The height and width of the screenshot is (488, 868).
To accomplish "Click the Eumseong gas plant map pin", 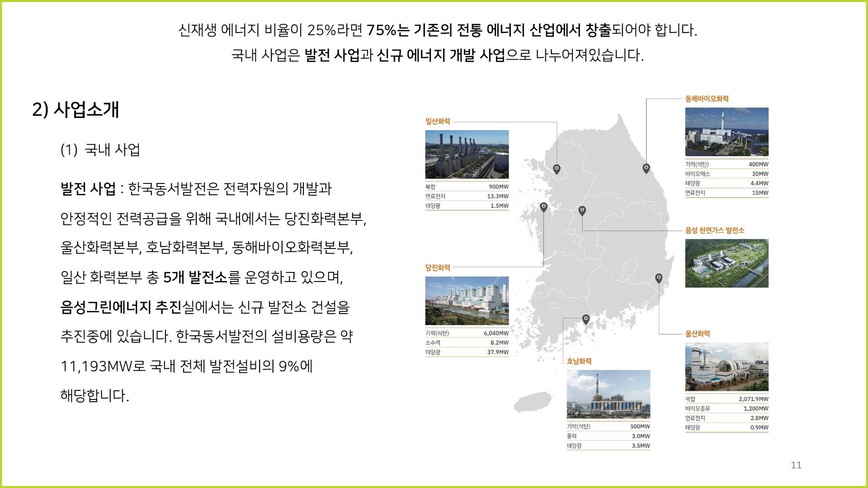I will 582,211.
